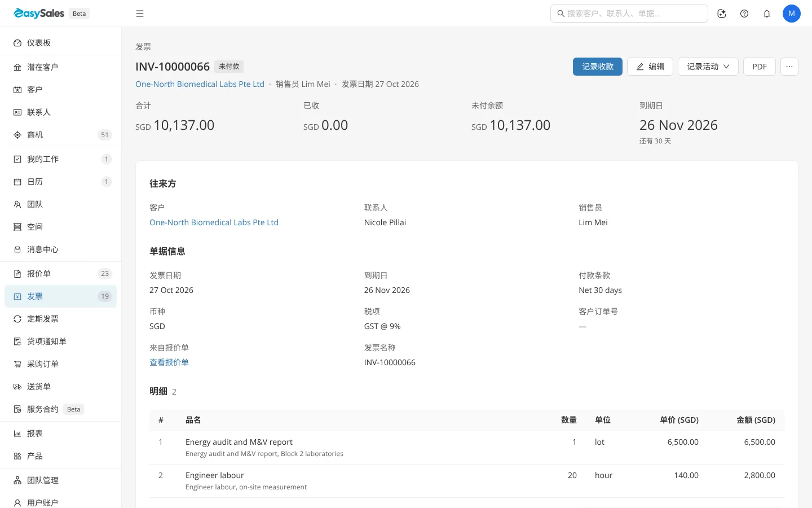Click the 金额 (SGD) column header
This screenshot has height=508, width=812.
point(756,420)
